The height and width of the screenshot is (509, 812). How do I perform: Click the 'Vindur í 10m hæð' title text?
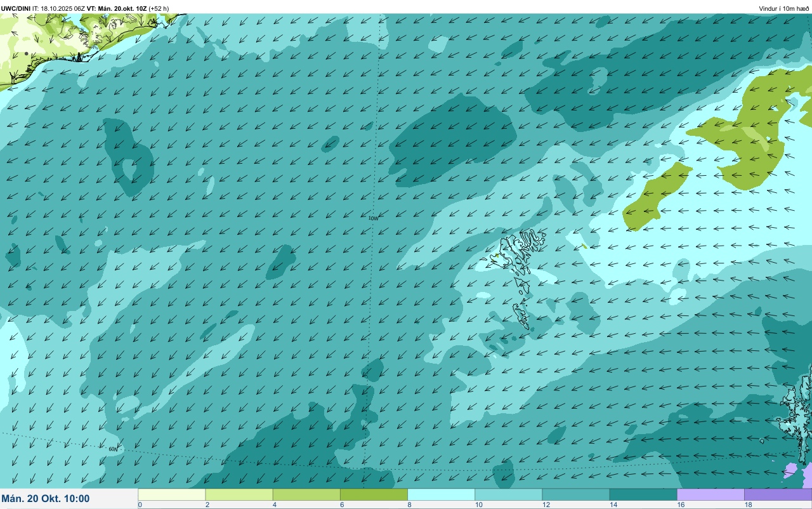pos(784,8)
